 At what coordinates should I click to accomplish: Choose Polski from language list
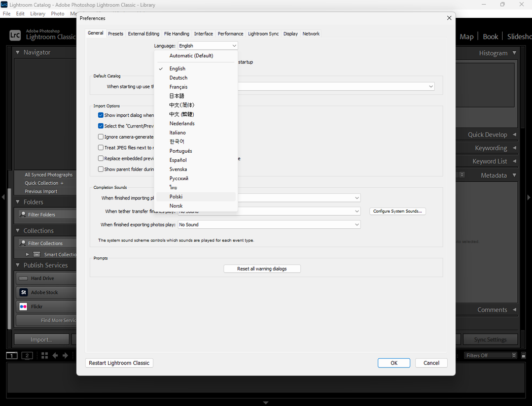point(196,196)
